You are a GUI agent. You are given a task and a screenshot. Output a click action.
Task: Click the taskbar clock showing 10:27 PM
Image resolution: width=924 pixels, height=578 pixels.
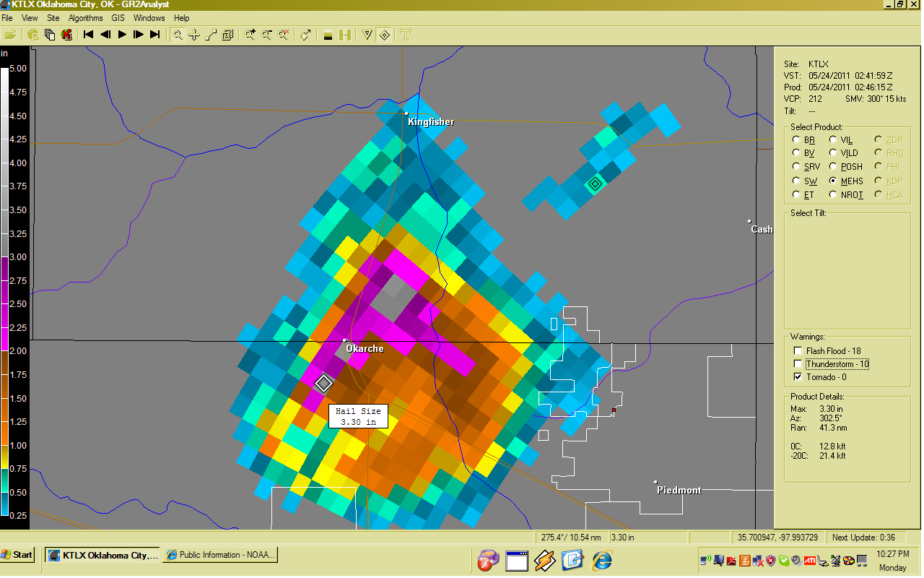pyautogui.click(x=892, y=553)
